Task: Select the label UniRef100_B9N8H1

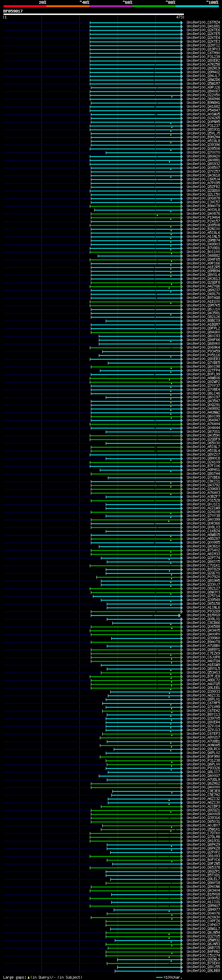Action: point(203,103)
